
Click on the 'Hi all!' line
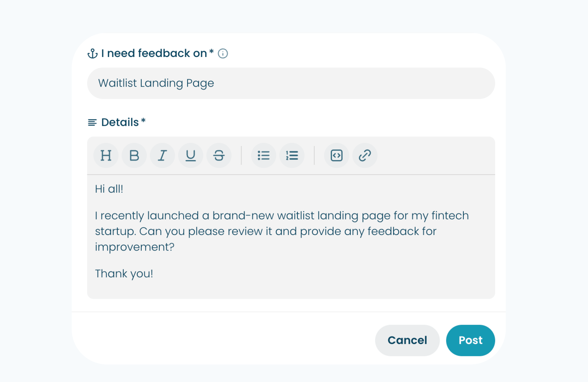pos(109,189)
